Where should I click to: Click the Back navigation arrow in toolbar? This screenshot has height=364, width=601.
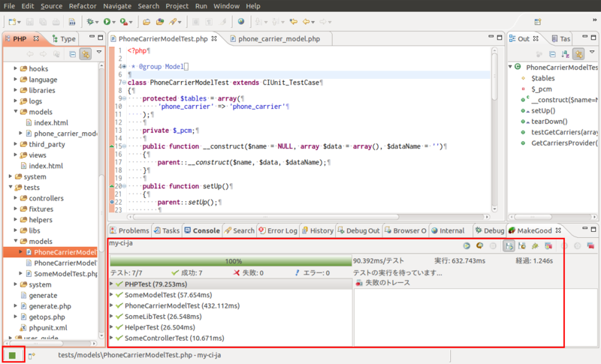[306, 22]
